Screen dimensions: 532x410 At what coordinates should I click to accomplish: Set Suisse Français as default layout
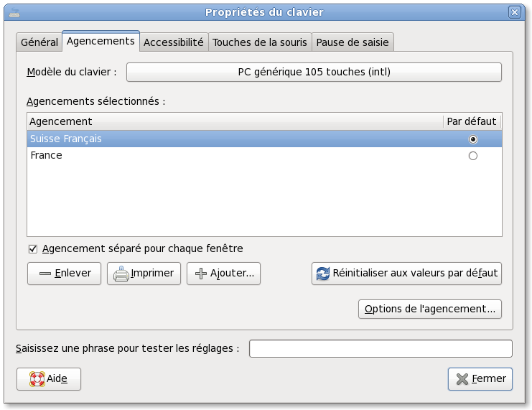coord(472,139)
